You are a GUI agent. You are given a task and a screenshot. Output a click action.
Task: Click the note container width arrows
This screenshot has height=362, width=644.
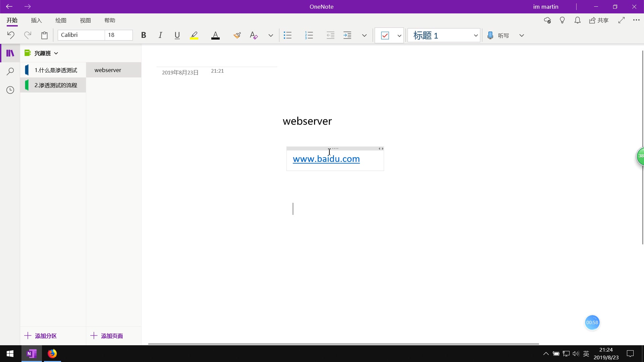point(381,148)
